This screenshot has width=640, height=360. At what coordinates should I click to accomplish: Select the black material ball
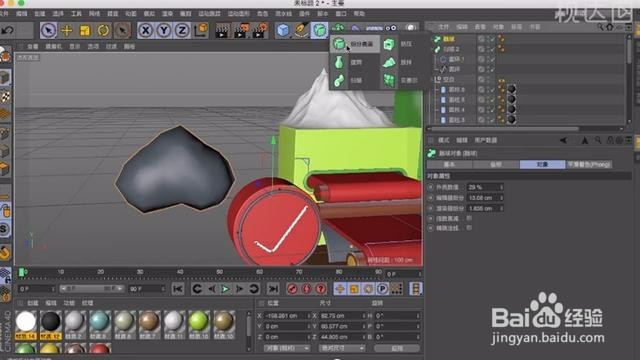(51, 322)
